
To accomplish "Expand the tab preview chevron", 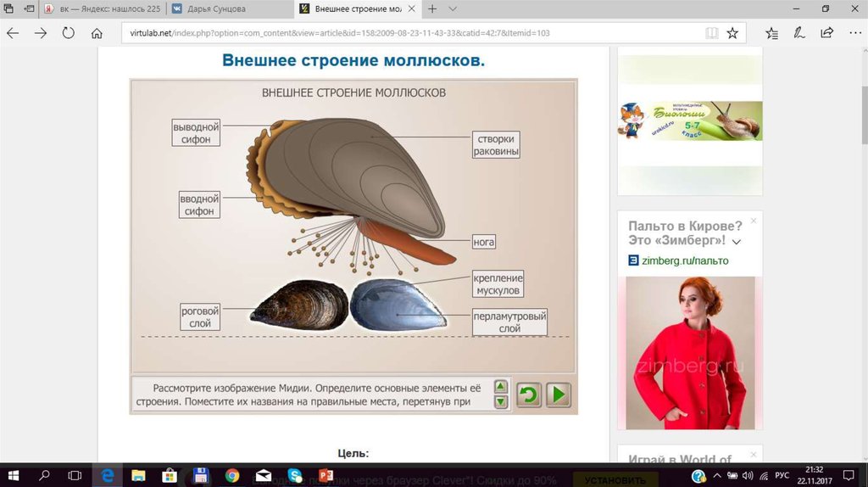I will pos(453,8).
